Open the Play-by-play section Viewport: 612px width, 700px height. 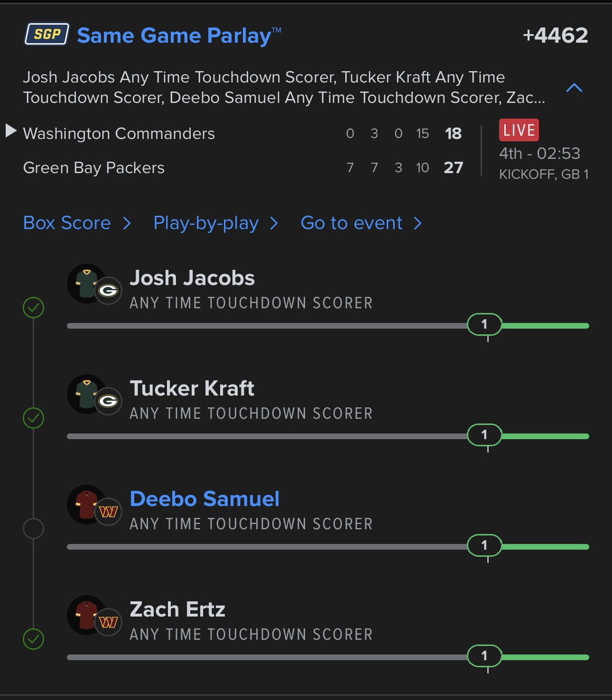point(216,223)
